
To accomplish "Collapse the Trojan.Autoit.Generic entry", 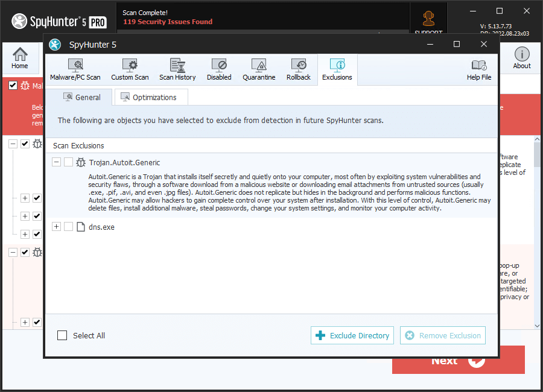I will (57, 162).
